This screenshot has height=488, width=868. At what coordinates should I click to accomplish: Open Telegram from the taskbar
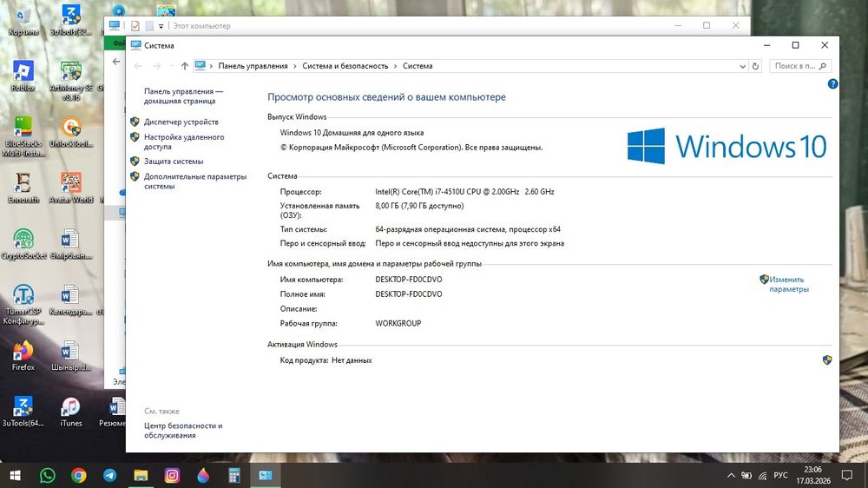(109, 475)
